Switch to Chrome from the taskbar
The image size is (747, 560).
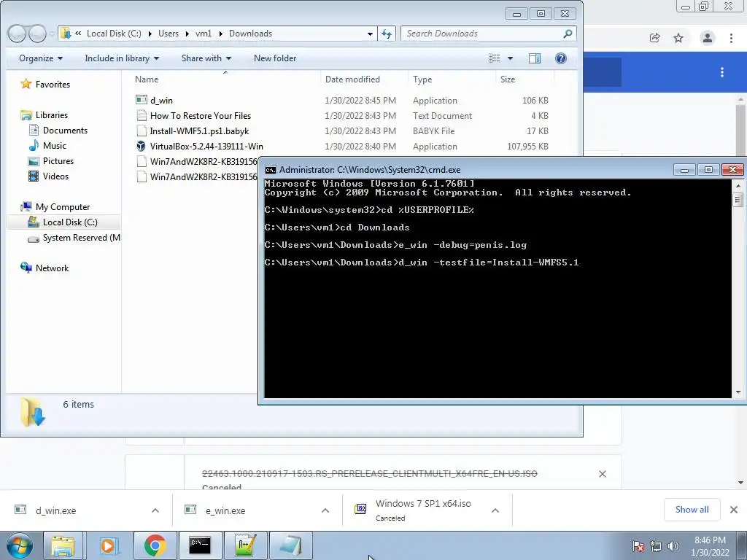(x=155, y=545)
